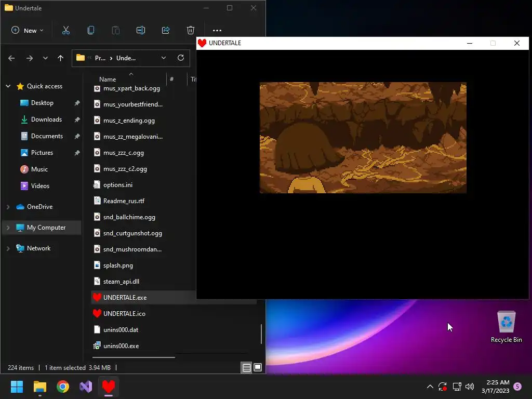Switch to Details view icon in status bar
This screenshot has width=532, height=399.
tap(247, 367)
